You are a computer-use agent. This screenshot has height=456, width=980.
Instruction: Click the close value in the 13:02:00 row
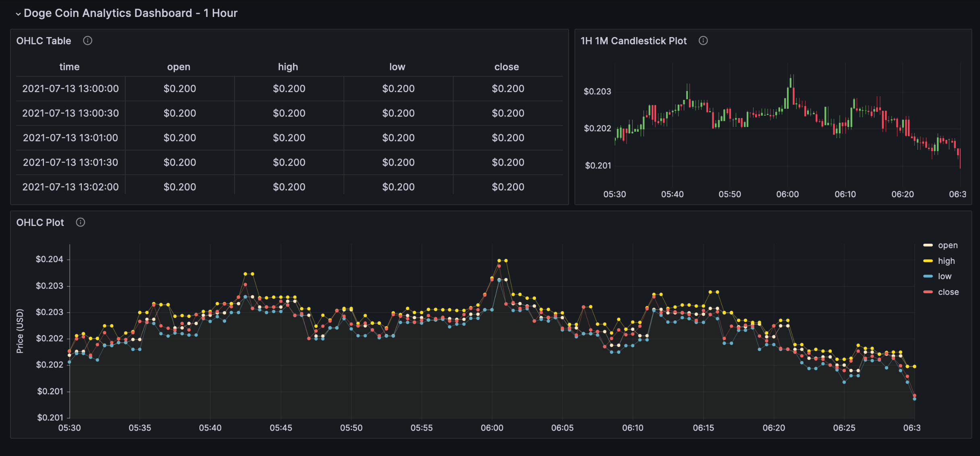pos(508,187)
